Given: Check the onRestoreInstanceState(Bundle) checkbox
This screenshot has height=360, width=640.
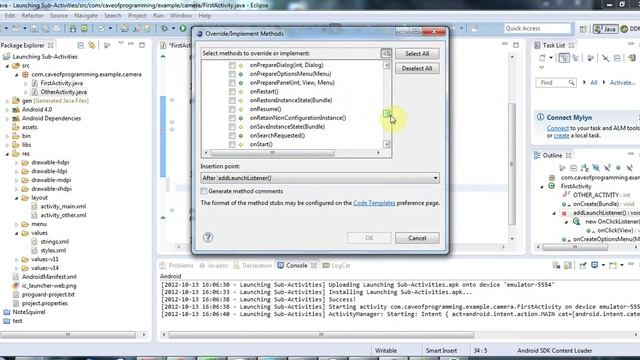Looking at the screenshot, I should (x=232, y=100).
